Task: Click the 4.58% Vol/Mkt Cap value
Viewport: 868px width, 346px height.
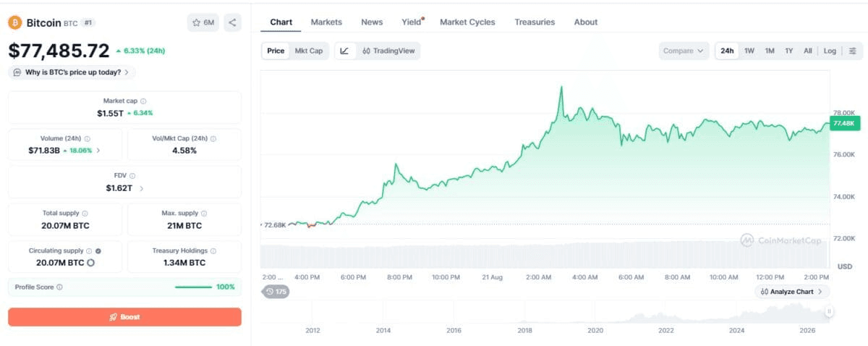Action: pos(184,151)
